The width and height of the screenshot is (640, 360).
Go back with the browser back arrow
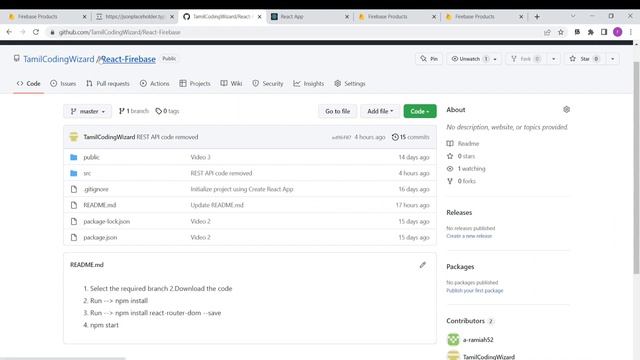point(9,32)
